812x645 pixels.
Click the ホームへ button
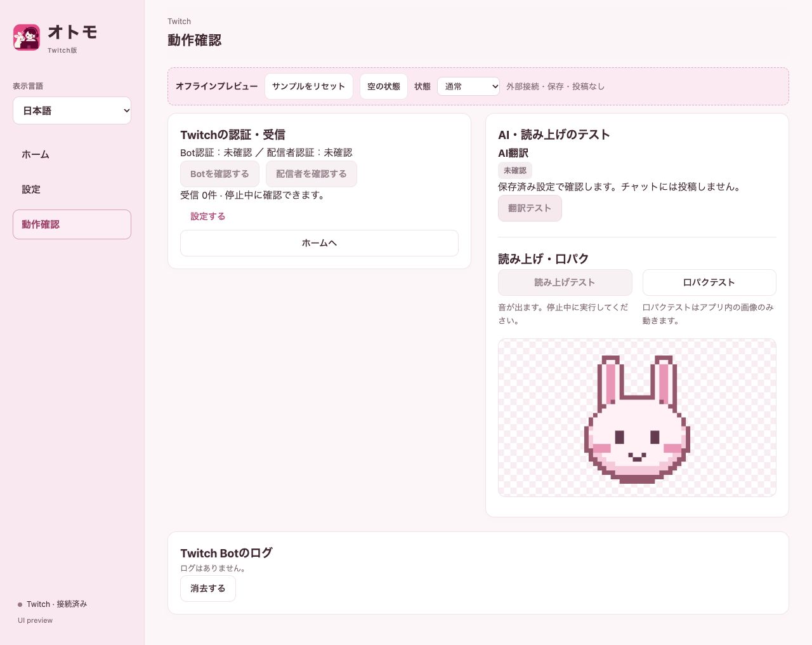click(x=319, y=243)
